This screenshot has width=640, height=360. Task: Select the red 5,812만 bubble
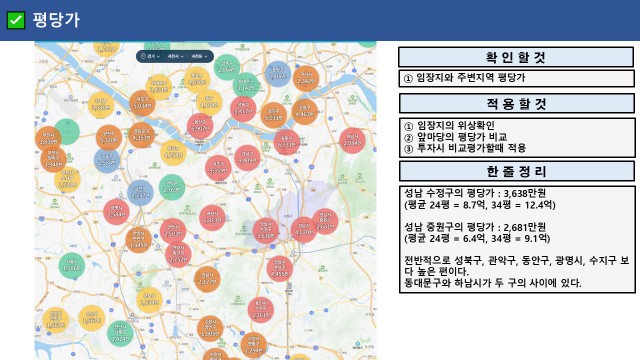point(243,109)
